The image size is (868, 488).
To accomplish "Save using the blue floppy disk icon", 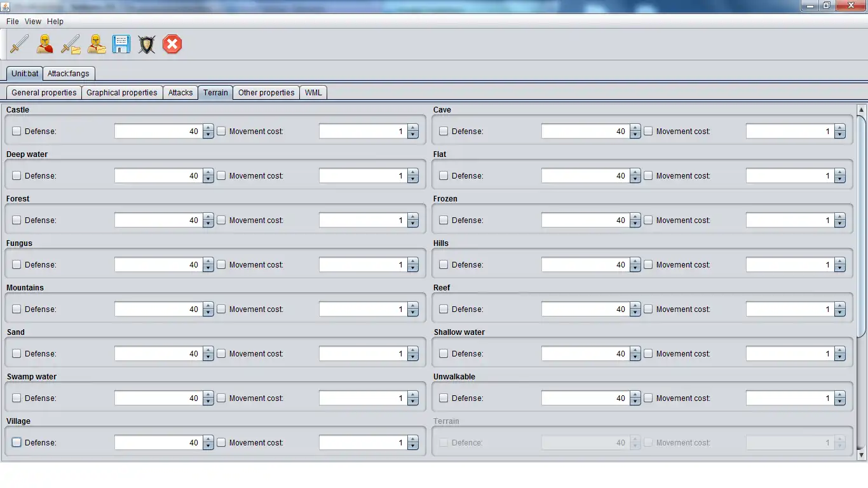I will click(x=121, y=44).
